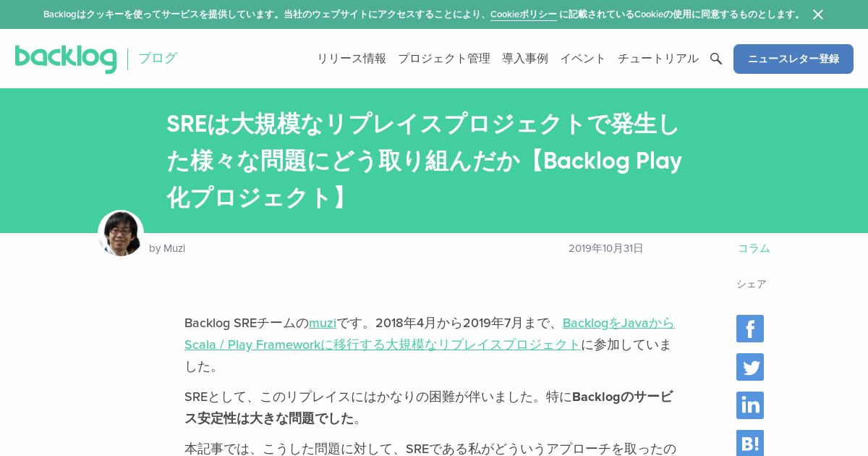
Task: Click the date 2019年10月31日
Action: [606, 248]
